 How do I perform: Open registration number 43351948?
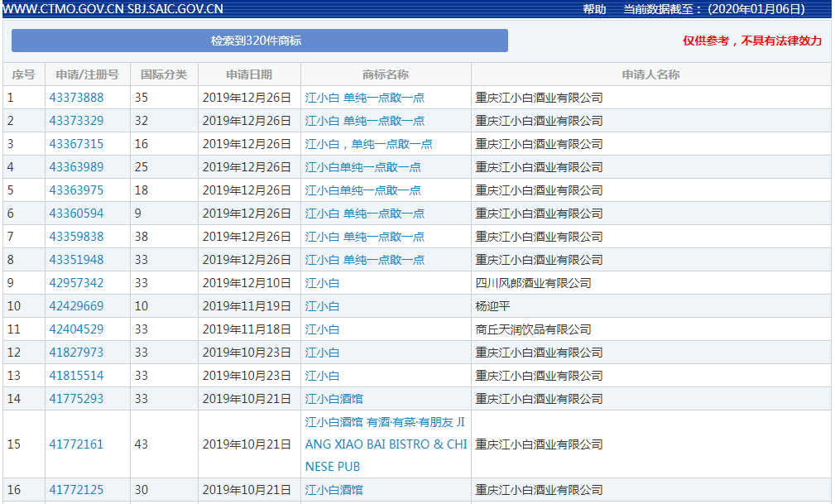76,260
